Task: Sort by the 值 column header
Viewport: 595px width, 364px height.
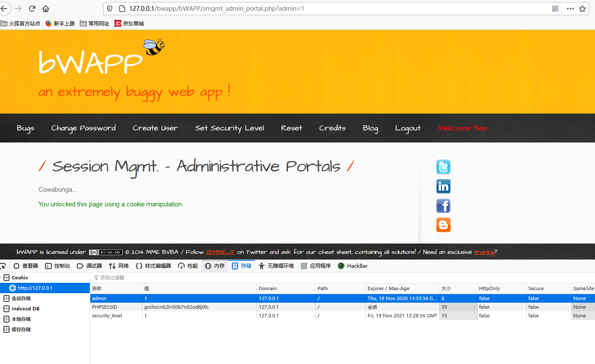Action: coord(199,288)
